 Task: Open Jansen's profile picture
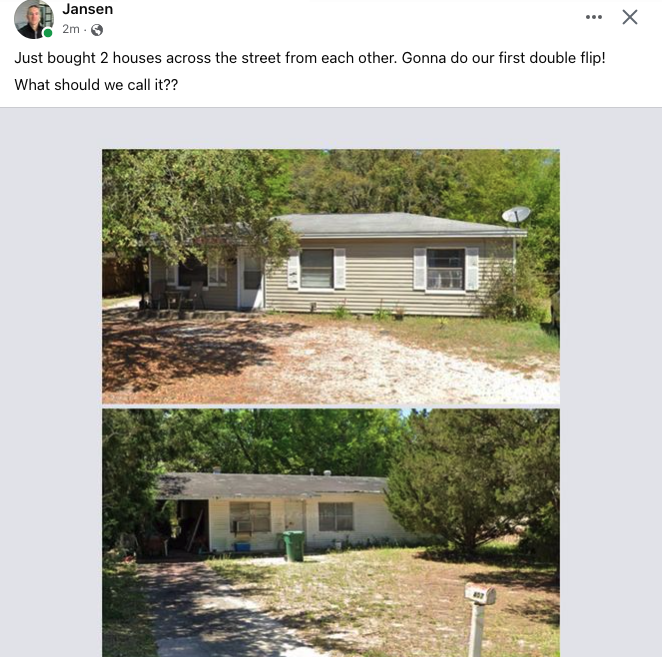(34, 19)
